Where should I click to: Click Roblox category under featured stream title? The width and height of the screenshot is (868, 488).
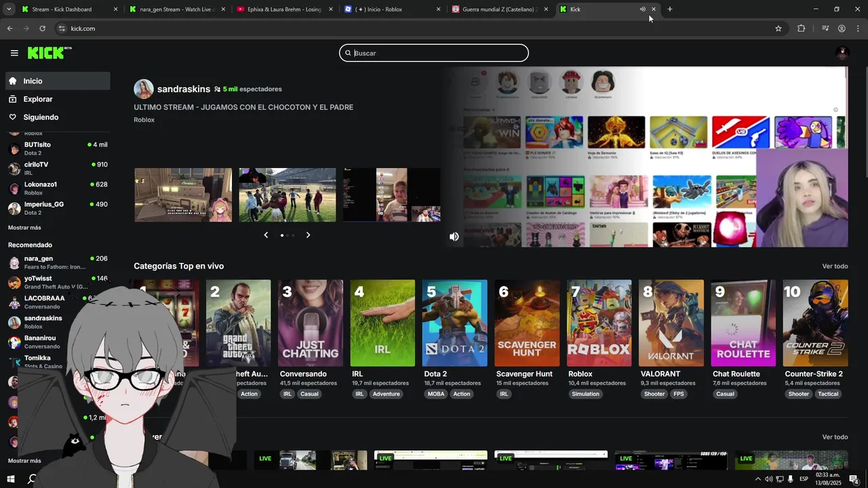pos(144,120)
